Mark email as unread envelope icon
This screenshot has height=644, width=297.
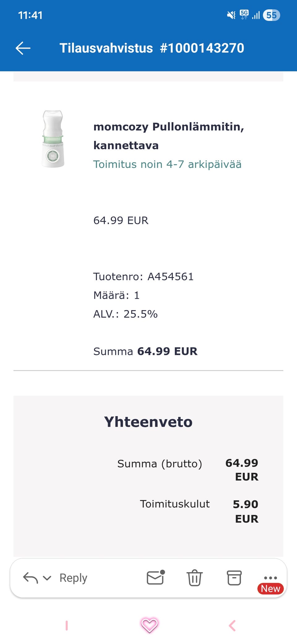pos(155,577)
